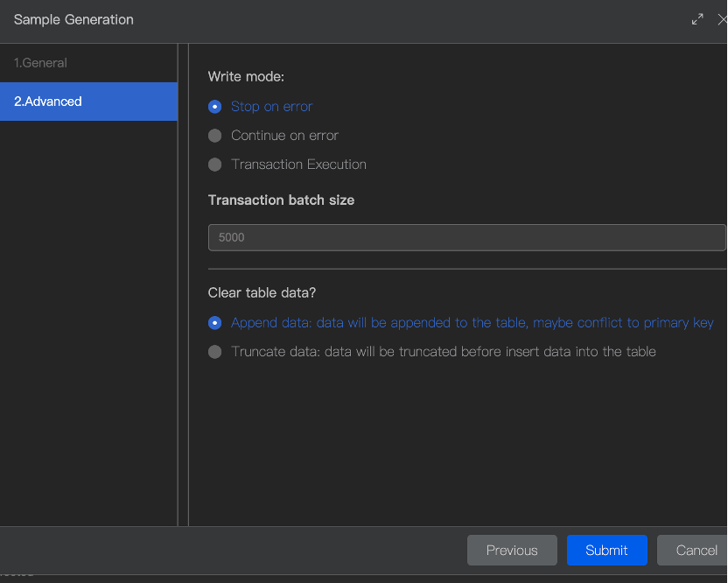Click the Sample Generation title bar text

73,19
